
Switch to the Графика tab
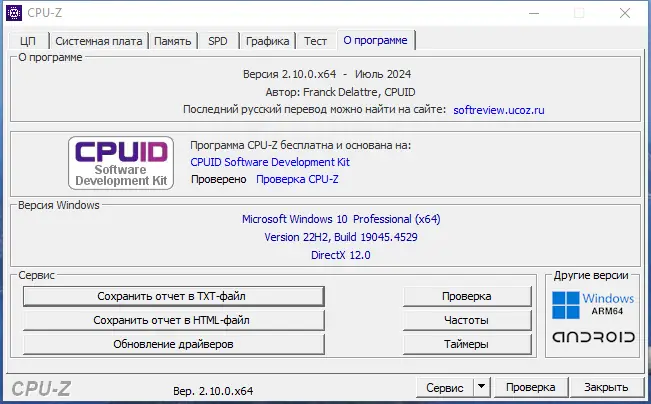(267, 41)
